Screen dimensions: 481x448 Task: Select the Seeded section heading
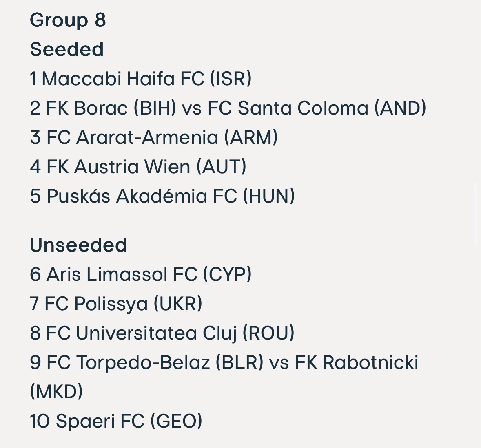(x=67, y=49)
